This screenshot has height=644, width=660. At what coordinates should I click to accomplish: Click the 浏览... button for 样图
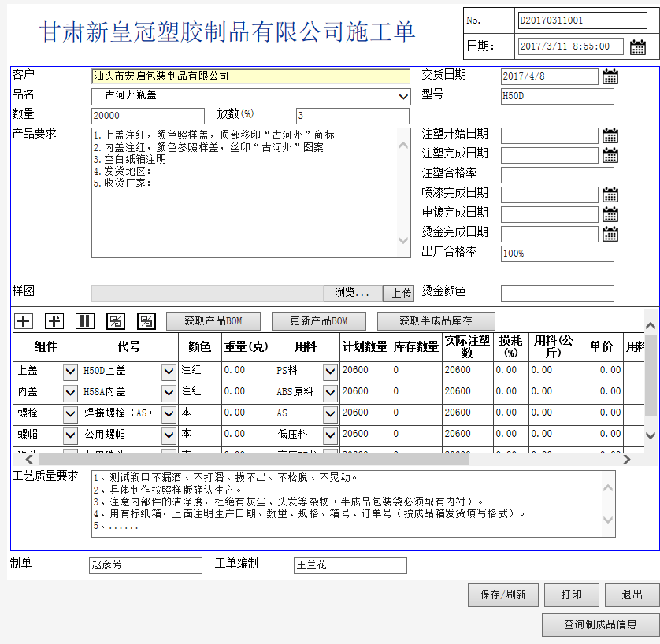point(352,293)
